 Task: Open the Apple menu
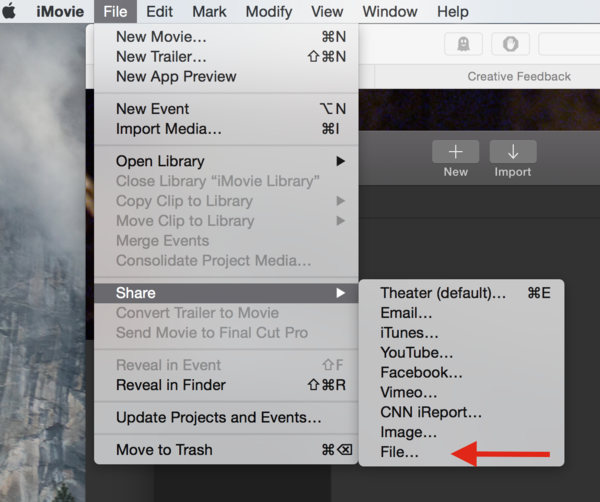9,11
